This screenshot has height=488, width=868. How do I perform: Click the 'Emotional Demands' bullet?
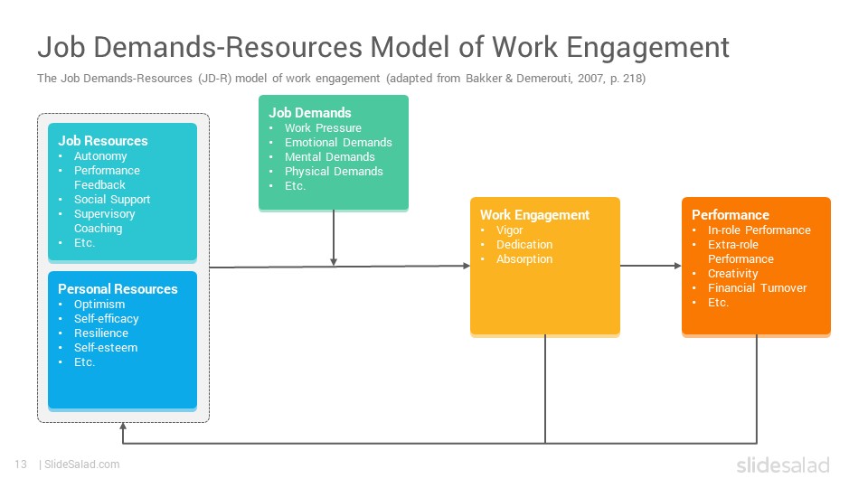pos(338,142)
